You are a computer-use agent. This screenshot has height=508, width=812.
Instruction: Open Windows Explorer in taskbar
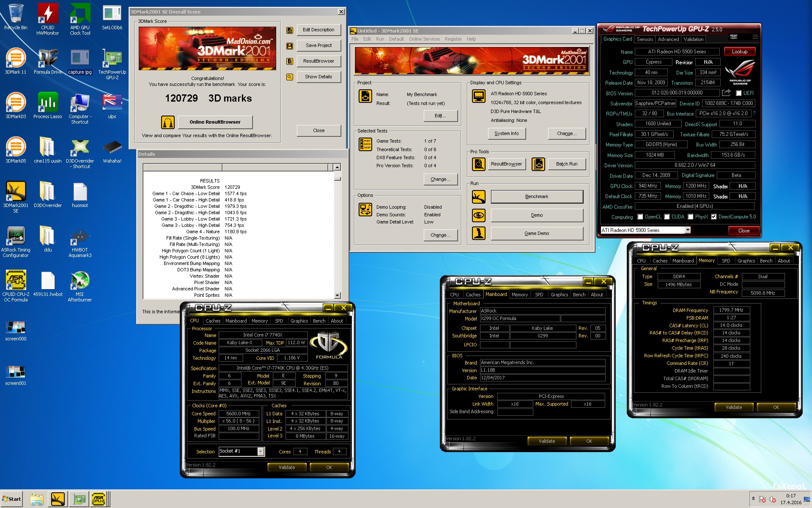click(37, 500)
